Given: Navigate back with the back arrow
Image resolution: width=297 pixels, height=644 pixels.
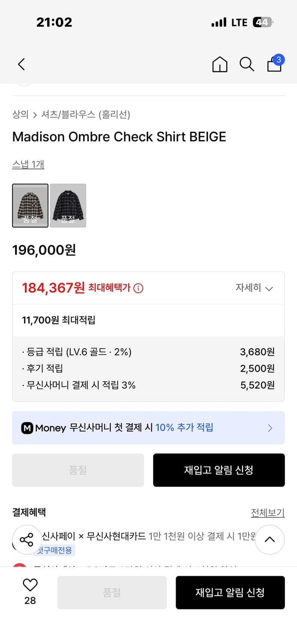Looking at the screenshot, I should point(21,64).
